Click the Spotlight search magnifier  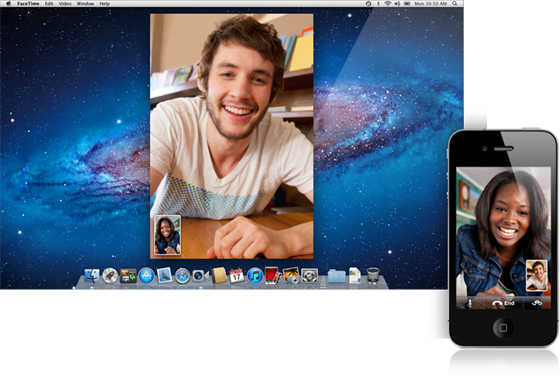coord(455,4)
